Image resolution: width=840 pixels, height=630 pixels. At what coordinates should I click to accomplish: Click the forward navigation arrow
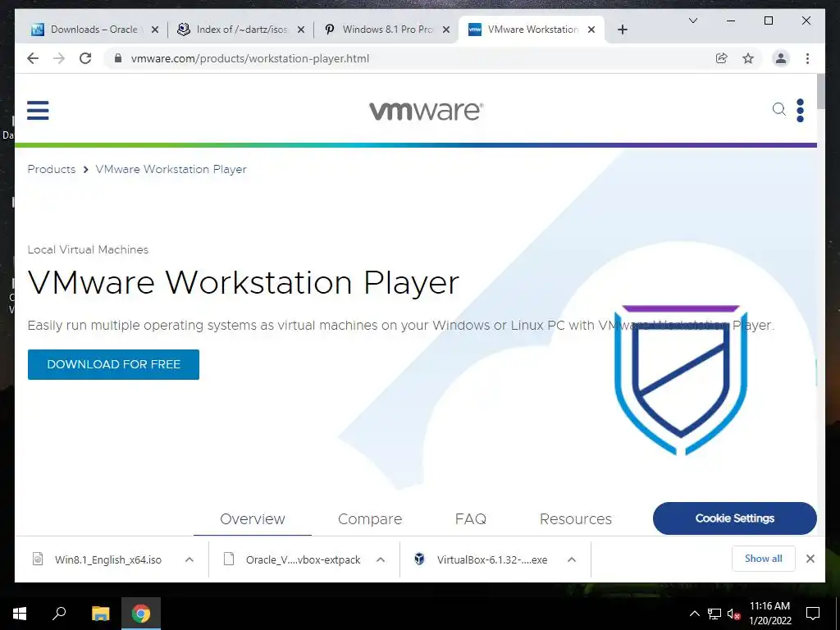[x=59, y=58]
